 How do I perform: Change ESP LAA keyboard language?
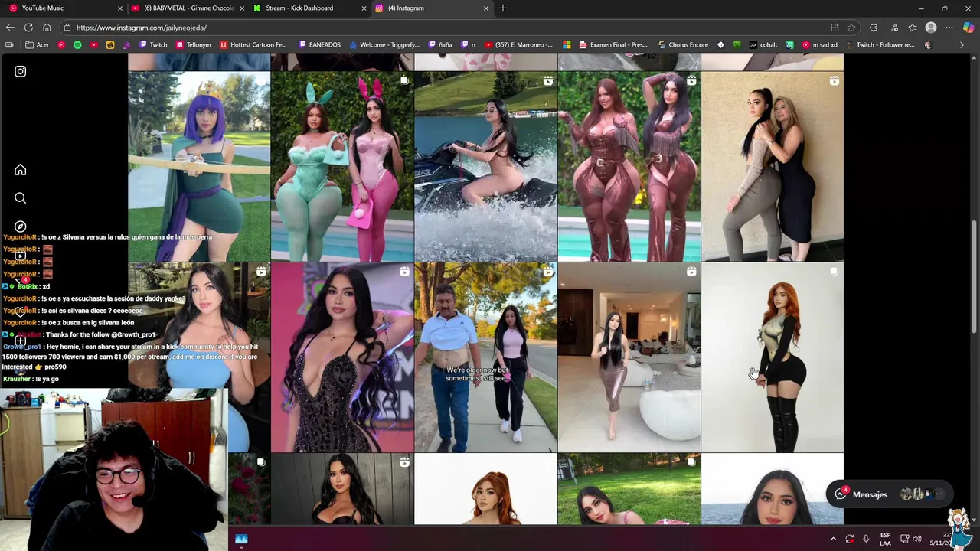(885, 539)
